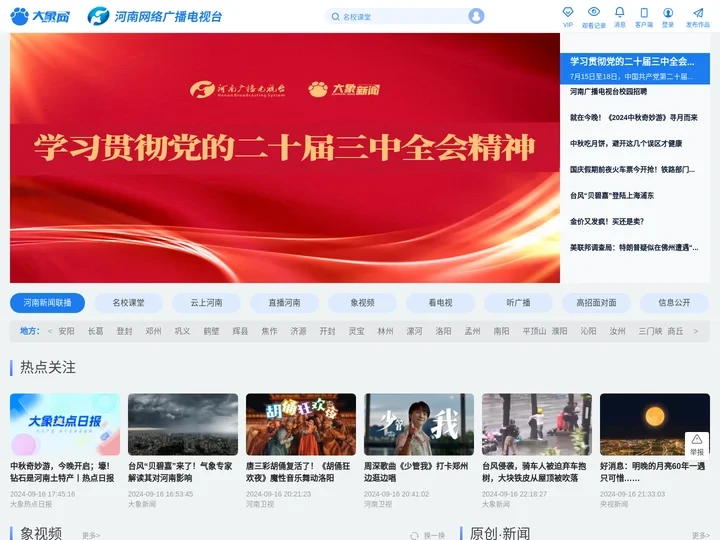This screenshot has width=720, height=540.
Task: Select the 高招面对面 tab
Action: click(x=596, y=303)
